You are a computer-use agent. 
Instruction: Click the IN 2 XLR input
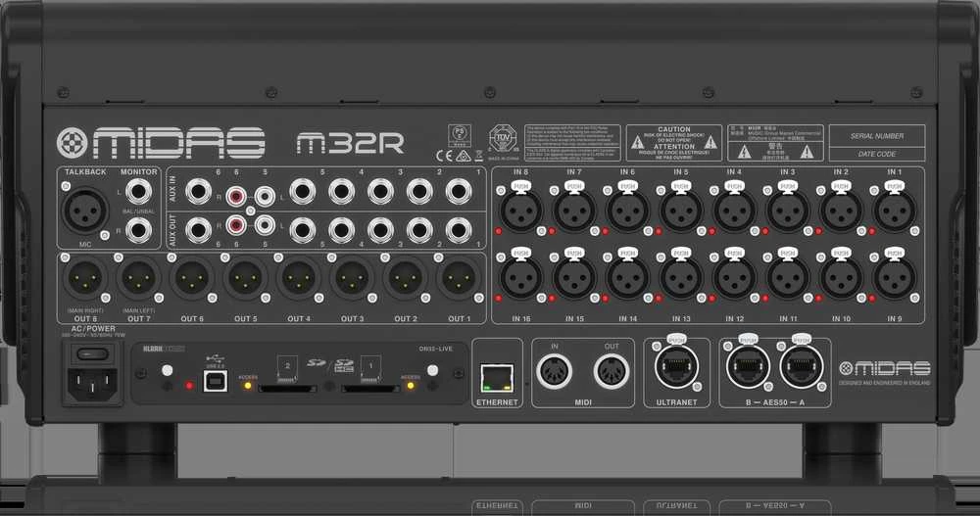point(841,211)
